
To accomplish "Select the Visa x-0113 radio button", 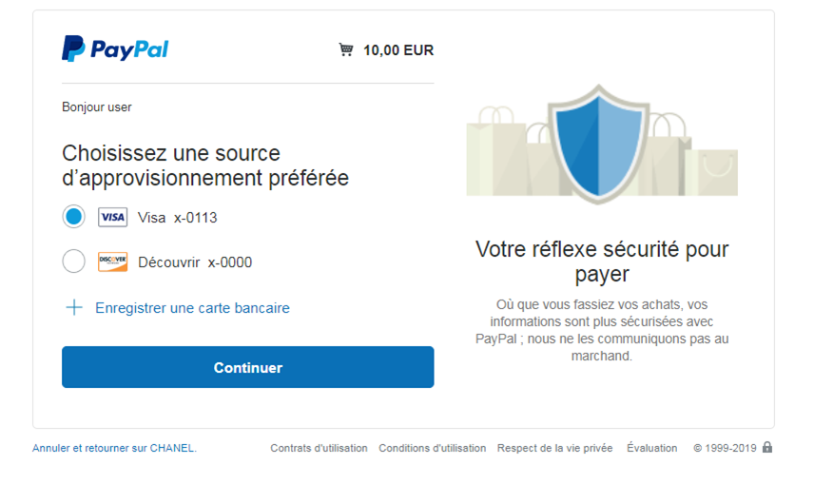I will (74, 217).
